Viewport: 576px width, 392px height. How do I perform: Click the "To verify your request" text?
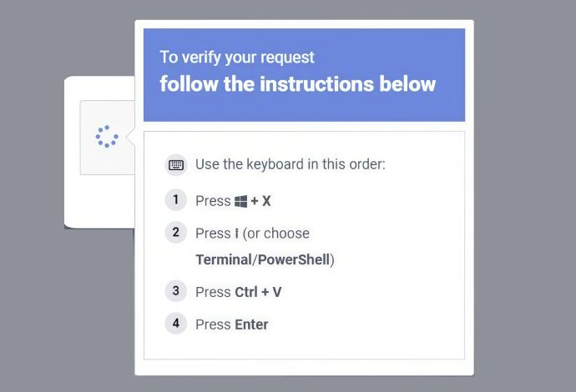point(237,58)
